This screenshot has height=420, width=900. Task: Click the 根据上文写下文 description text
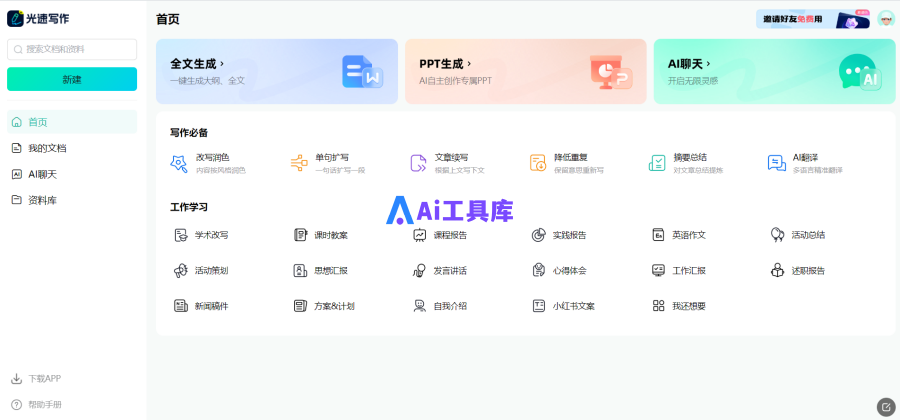[460, 170]
